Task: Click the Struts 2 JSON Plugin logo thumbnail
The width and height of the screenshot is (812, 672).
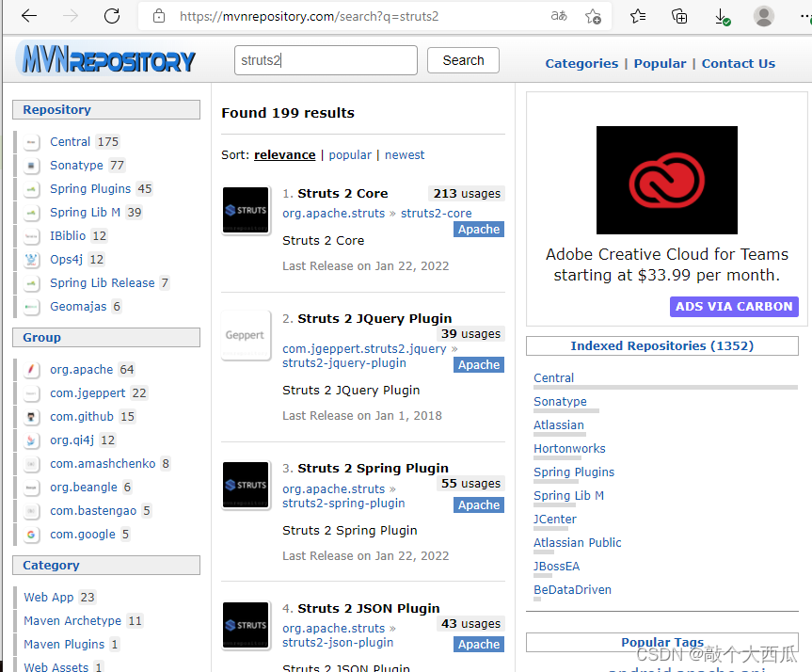Action: (246, 625)
